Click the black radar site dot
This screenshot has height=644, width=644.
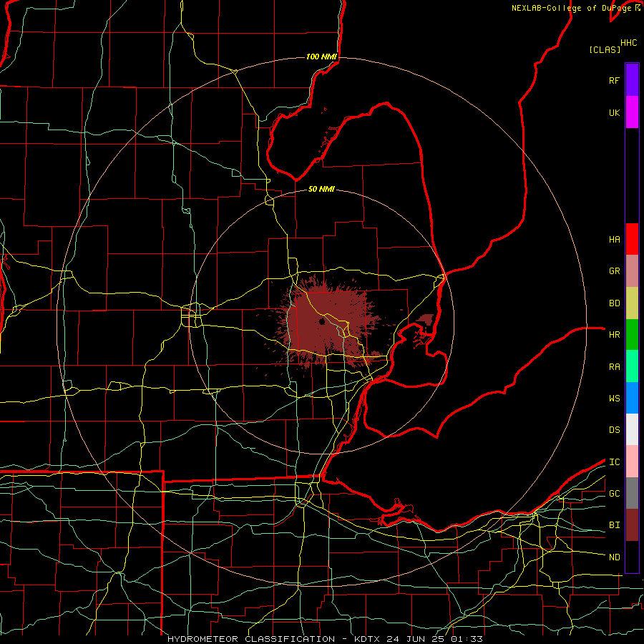322,321
